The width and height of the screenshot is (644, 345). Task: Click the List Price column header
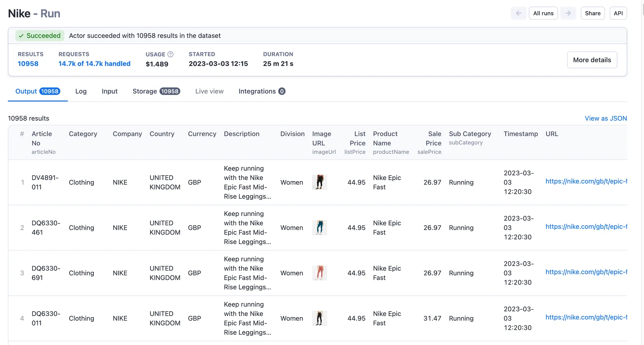tap(355, 143)
